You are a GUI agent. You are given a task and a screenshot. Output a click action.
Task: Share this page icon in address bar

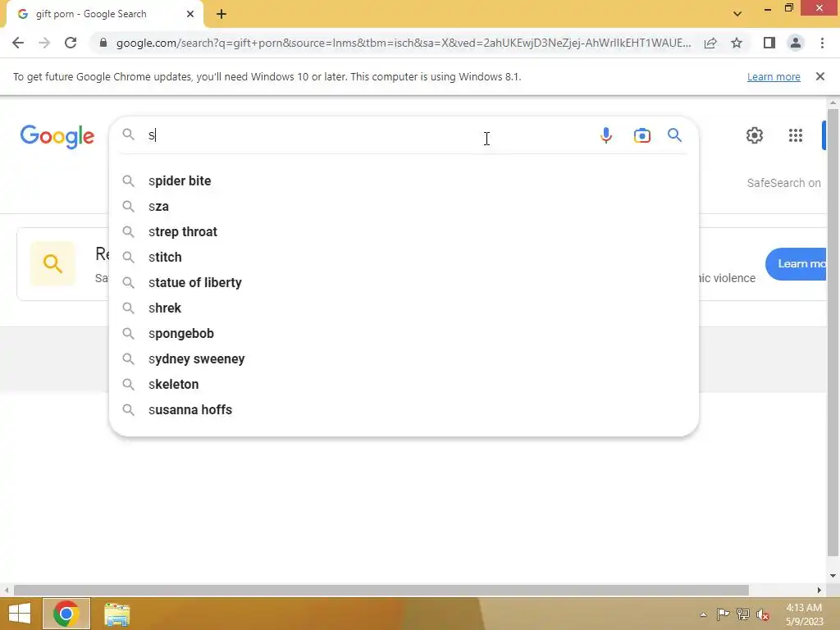click(x=710, y=43)
